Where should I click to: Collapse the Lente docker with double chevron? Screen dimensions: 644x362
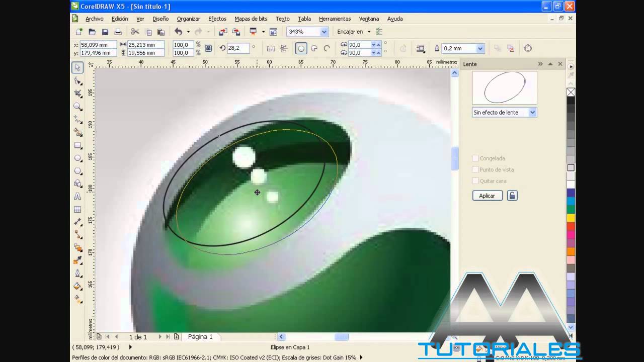540,64
